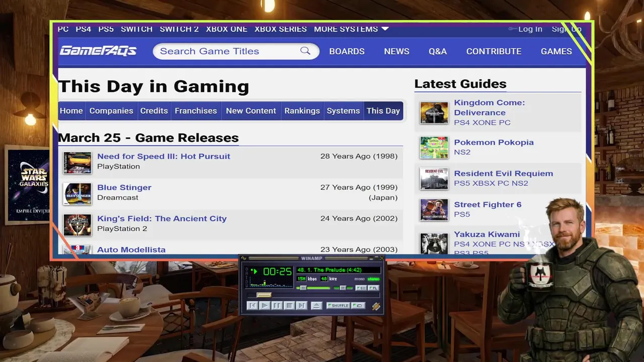Image resolution: width=644 pixels, height=362 pixels.
Task: Skip to next track in Winamp
Action: 302,305
